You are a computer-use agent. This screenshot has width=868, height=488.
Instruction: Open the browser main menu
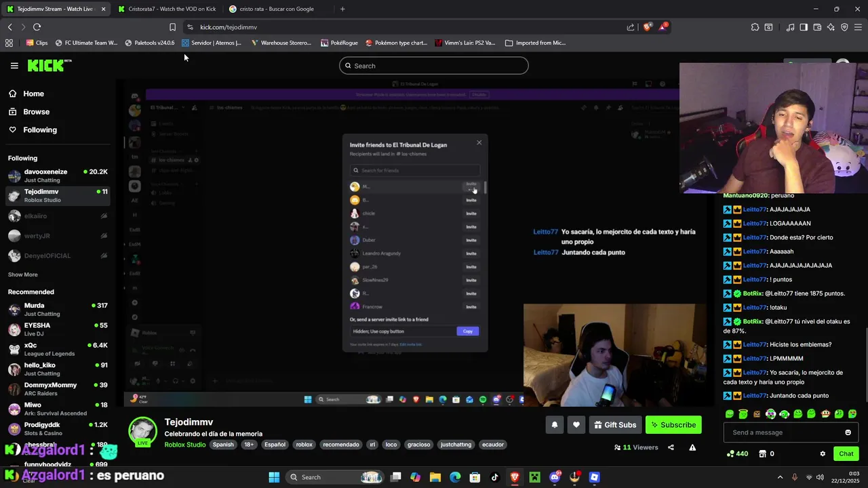[x=859, y=27]
